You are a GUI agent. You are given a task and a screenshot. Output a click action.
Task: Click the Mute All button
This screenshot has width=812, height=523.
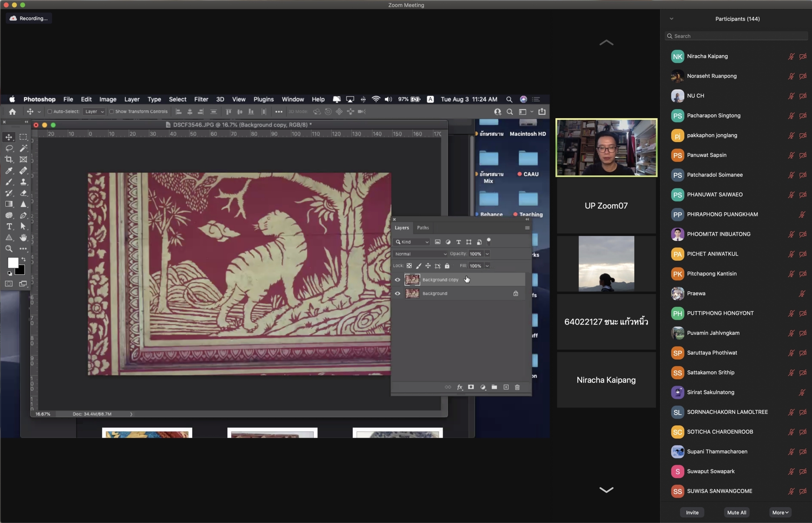coord(737,512)
